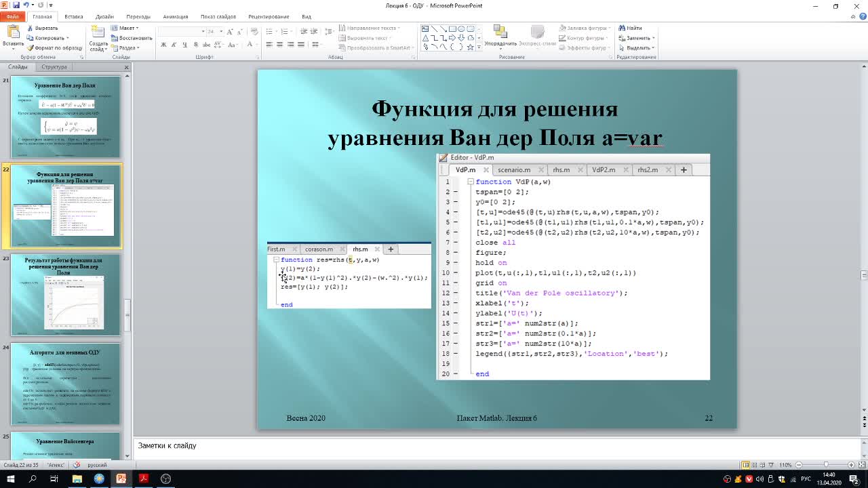
Task: Close the slides thumbnail pane
Action: pyautogui.click(x=126, y=67)
